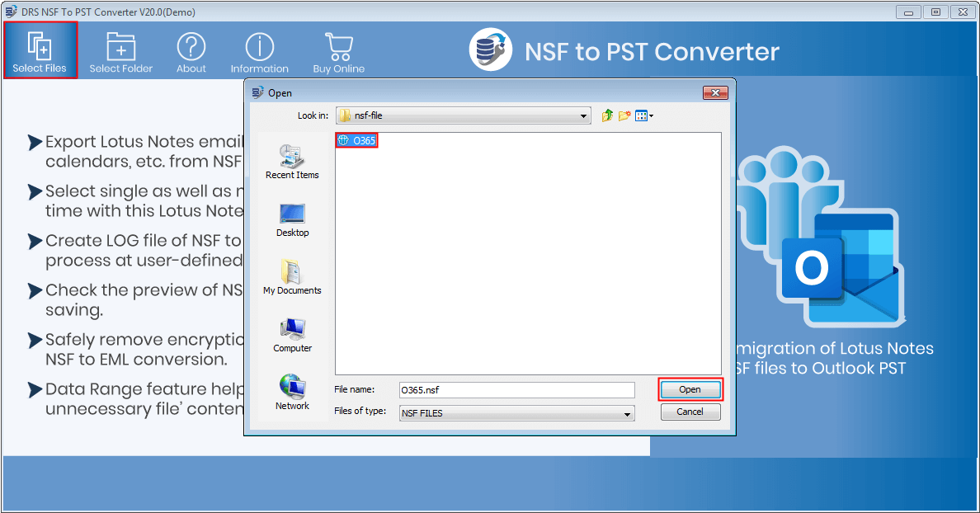Click the About help icon
The height and width of the screenshot is (513, 980).
click(x=191, y=49)
